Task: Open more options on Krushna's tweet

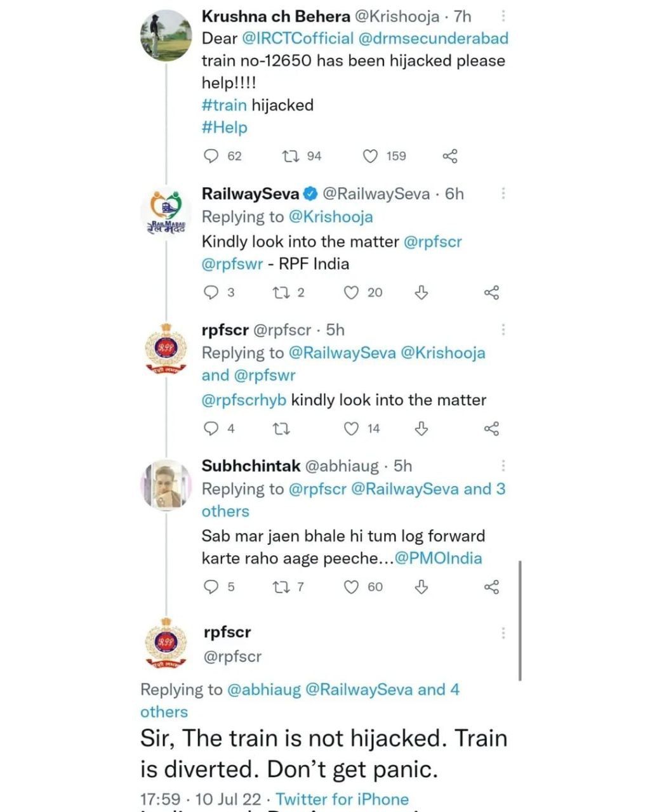Action: (503, 16)
